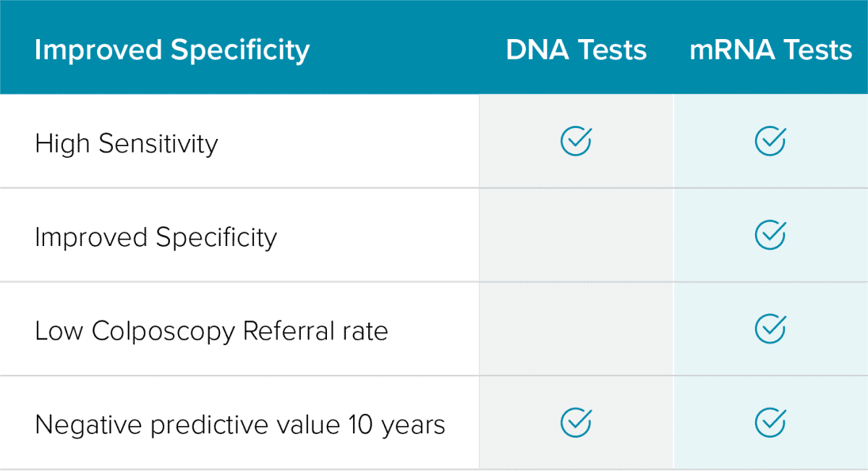Click the mRNA Tests checkmark for High Sensitivity
Viewport: 868px width, 471px height.
(x=770, y=141)
